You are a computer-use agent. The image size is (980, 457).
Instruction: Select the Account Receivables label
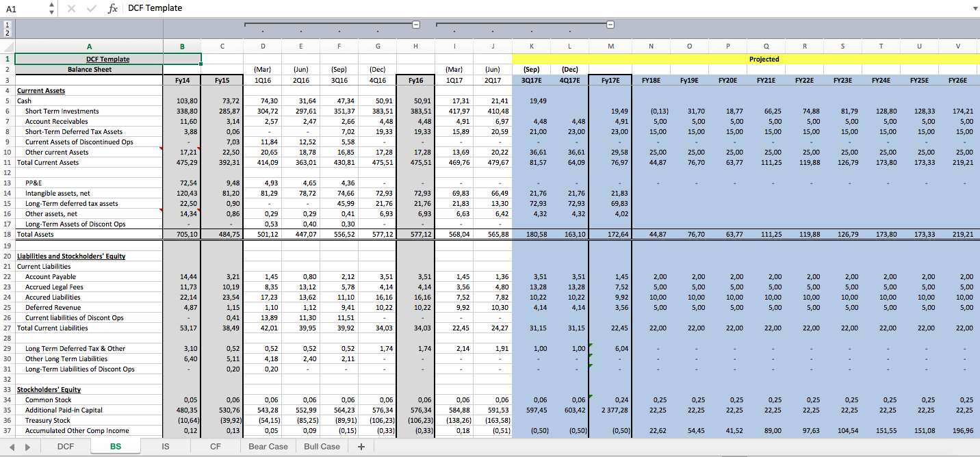pos(57,121)
